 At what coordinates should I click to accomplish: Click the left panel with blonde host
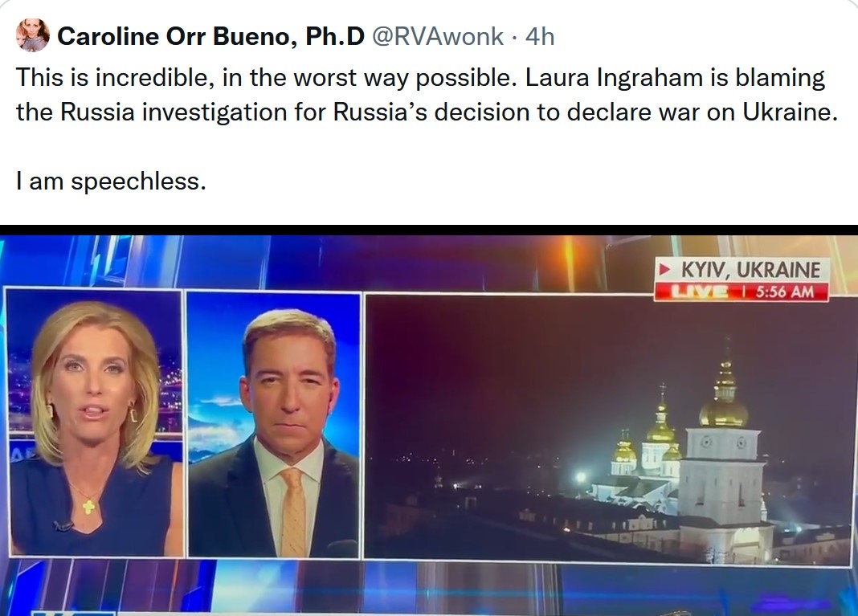pyautogui.click(x=95, y=422)
